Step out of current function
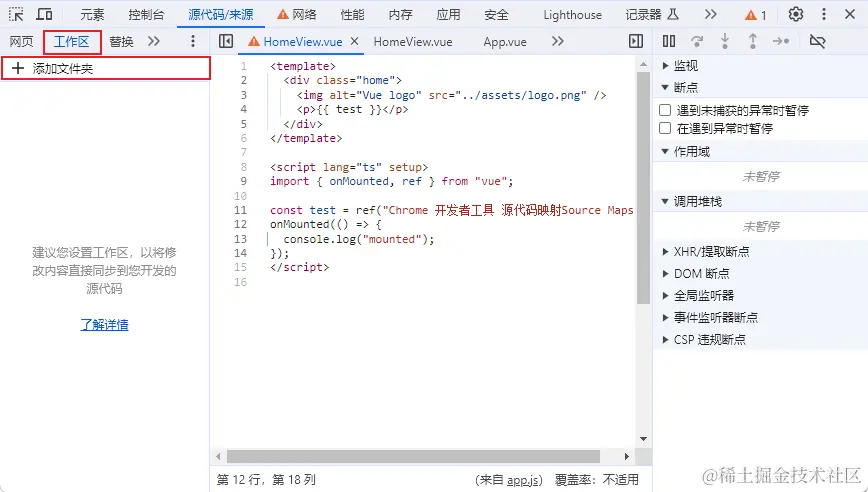The image size is (868, 492). 753,41
